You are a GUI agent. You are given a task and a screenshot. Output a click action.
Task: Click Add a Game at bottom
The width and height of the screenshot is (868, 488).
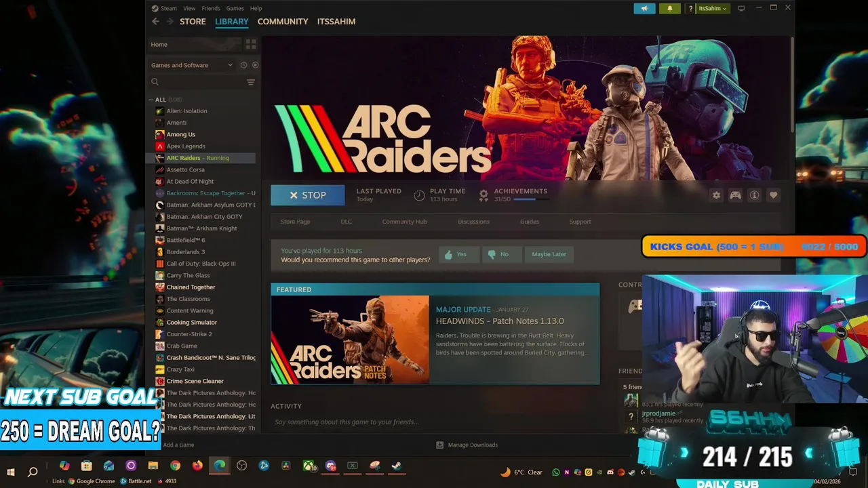point(178,445)
